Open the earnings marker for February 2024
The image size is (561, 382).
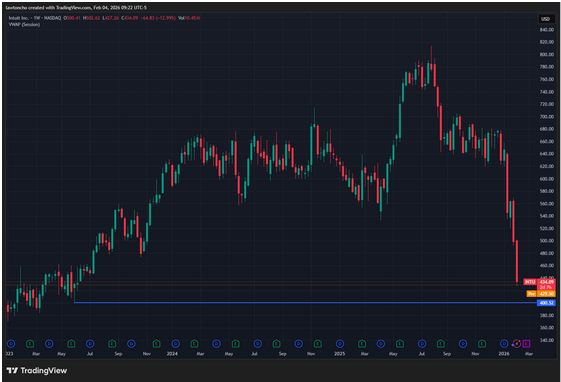(x=194, y=344)
